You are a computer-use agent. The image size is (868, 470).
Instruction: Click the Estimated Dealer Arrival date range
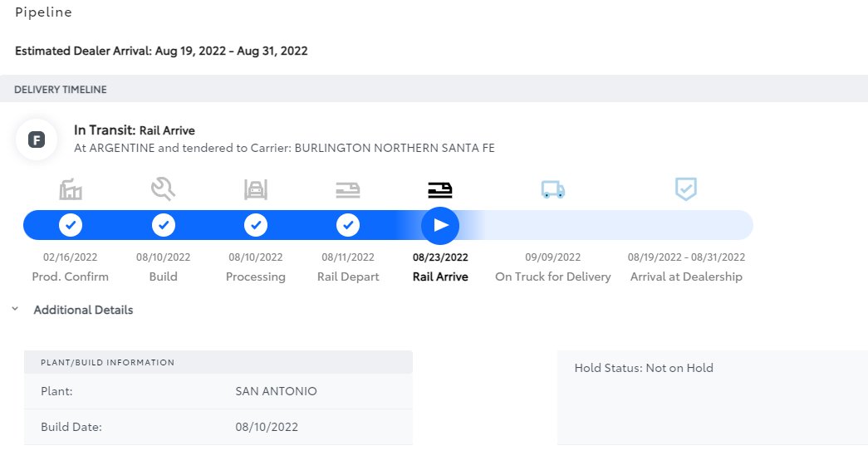point(232,51)
